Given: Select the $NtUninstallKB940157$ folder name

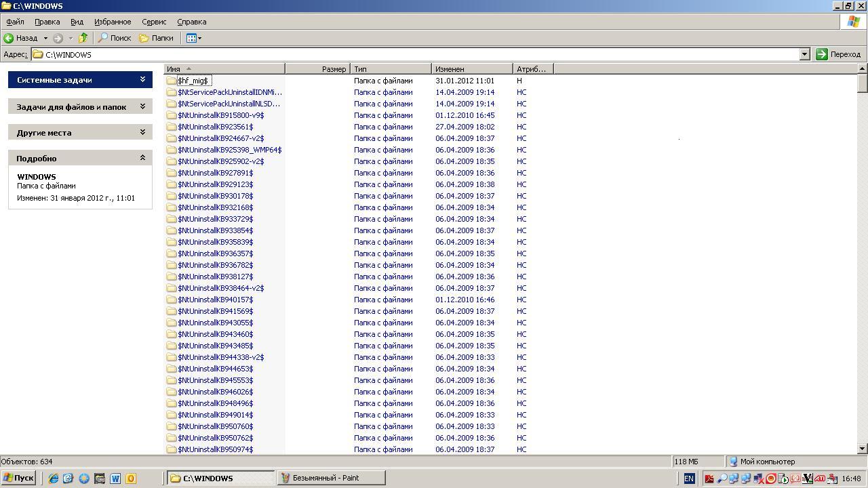Looking at the screenshot, I should click(x=216, y=300).
